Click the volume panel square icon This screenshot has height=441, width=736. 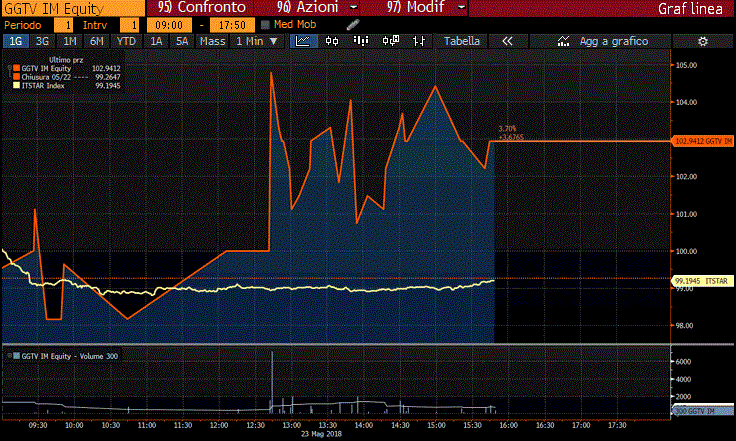(7, 356)
